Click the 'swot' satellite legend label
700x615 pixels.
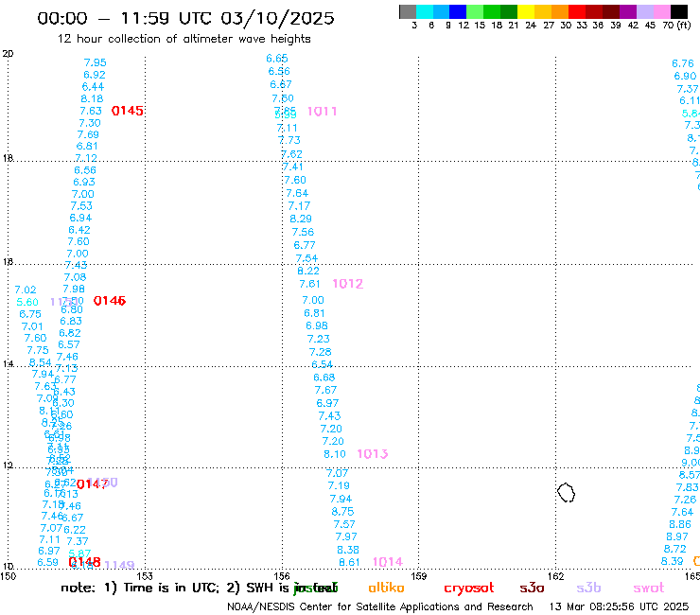(649, 589)
